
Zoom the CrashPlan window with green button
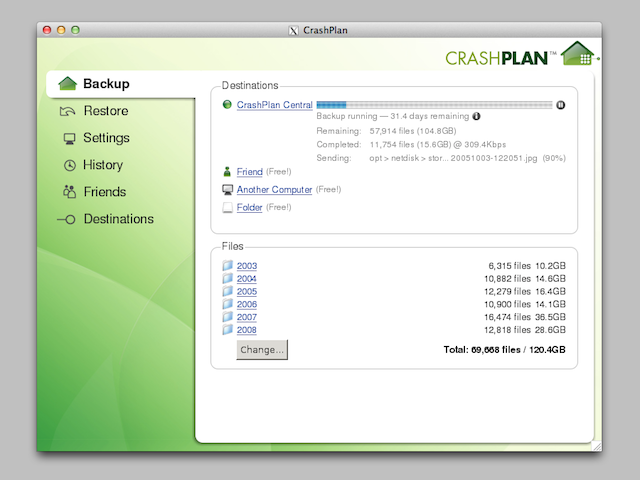[x=76, y=30]
